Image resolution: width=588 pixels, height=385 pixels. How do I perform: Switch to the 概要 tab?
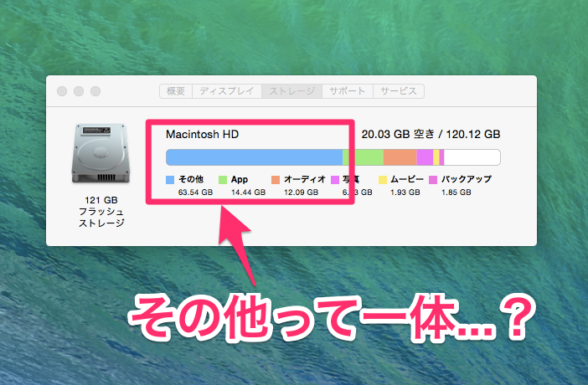[176, 91]
